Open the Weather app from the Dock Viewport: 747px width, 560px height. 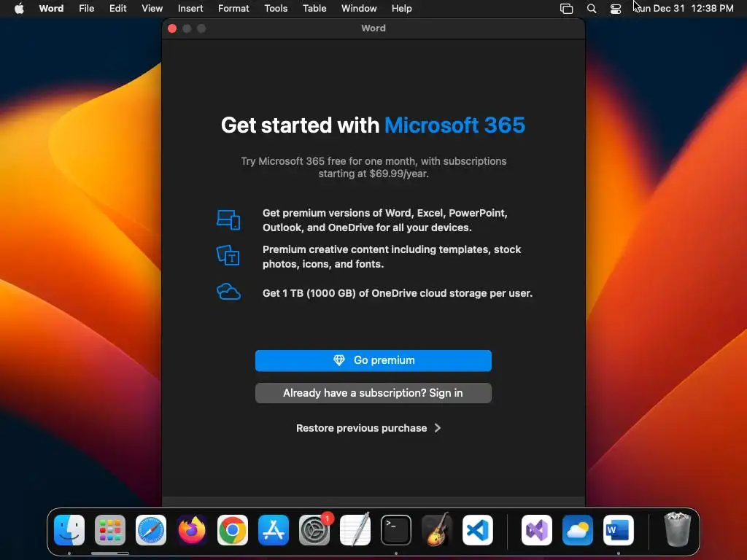[x=578, y=530]
